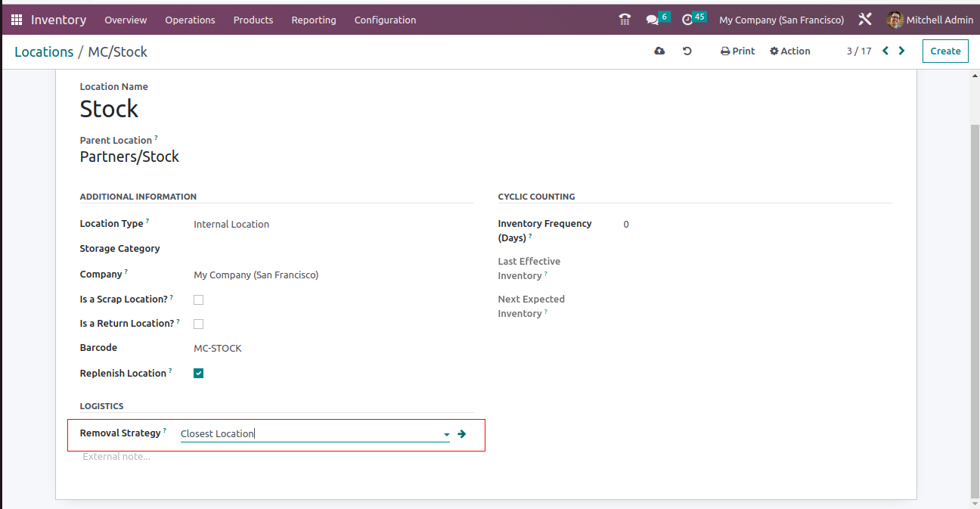Open the debug tools wrench icon

coord(865,20)
